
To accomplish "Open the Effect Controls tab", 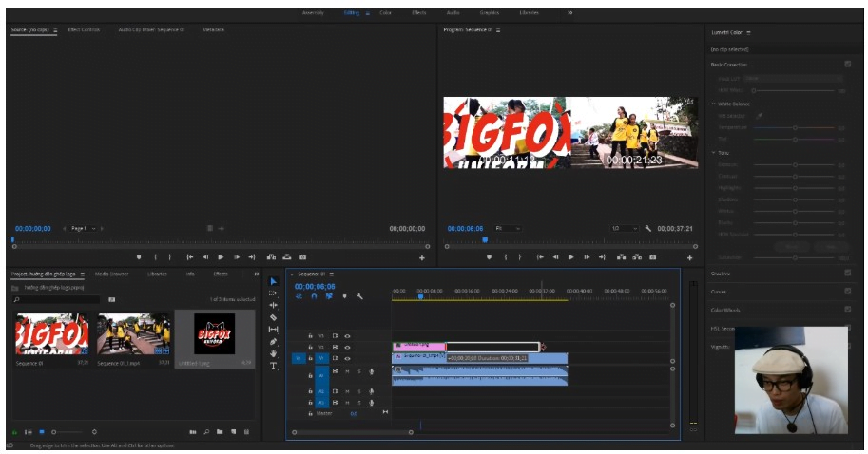I will pos(85,29).
